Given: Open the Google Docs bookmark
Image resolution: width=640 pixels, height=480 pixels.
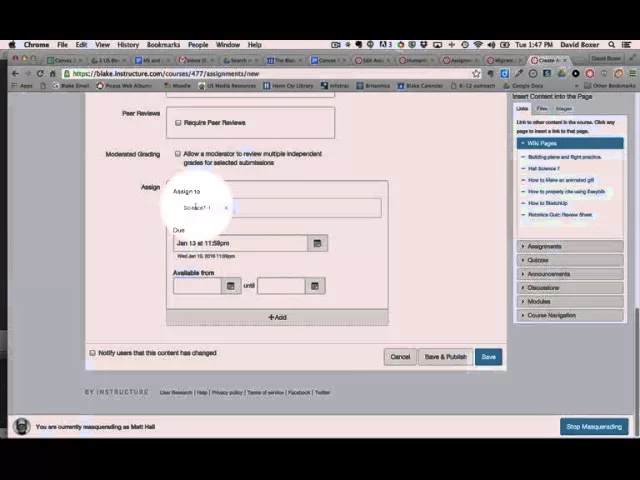Looking at the screenshot, I should (523, 86).
